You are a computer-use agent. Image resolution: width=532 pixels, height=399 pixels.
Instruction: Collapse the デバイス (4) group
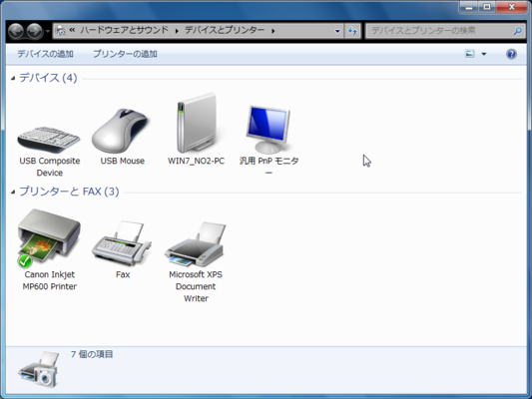click(13, 79)
